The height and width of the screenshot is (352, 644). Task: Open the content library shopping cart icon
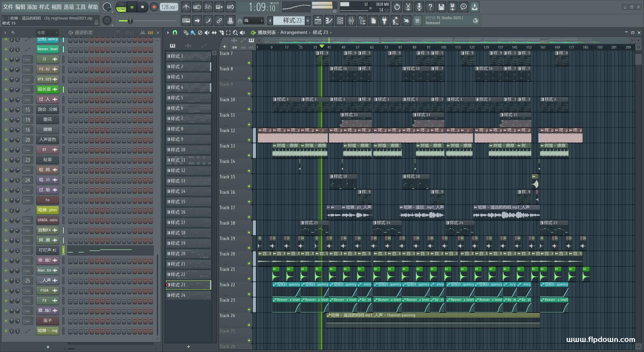417,21
